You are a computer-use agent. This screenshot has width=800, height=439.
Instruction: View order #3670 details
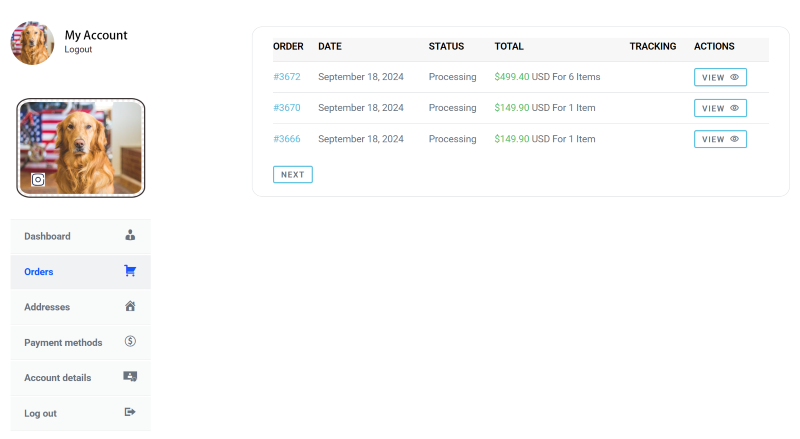pyautogui.click(x=720, y=108)
